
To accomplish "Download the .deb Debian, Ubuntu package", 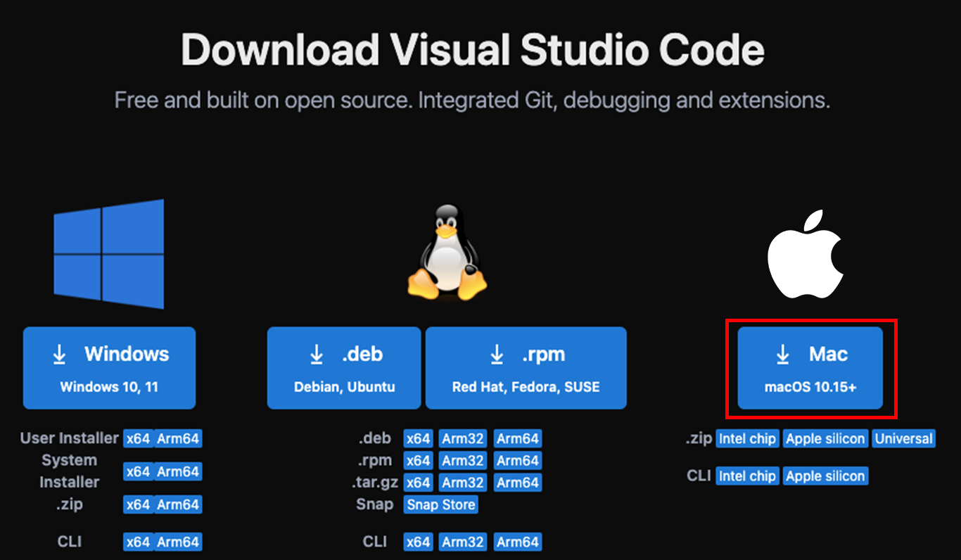I will point(344,368).
